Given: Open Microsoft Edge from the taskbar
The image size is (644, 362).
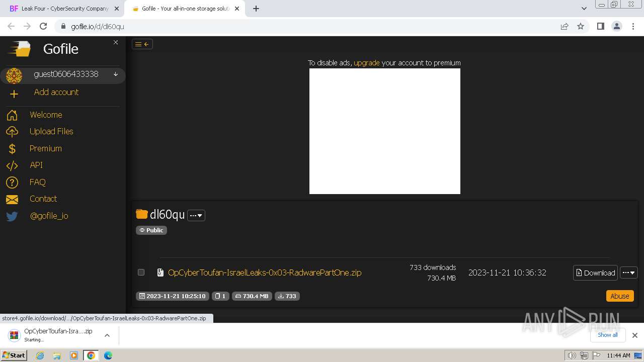Looking at the screenshot, I should pos(108,355).
